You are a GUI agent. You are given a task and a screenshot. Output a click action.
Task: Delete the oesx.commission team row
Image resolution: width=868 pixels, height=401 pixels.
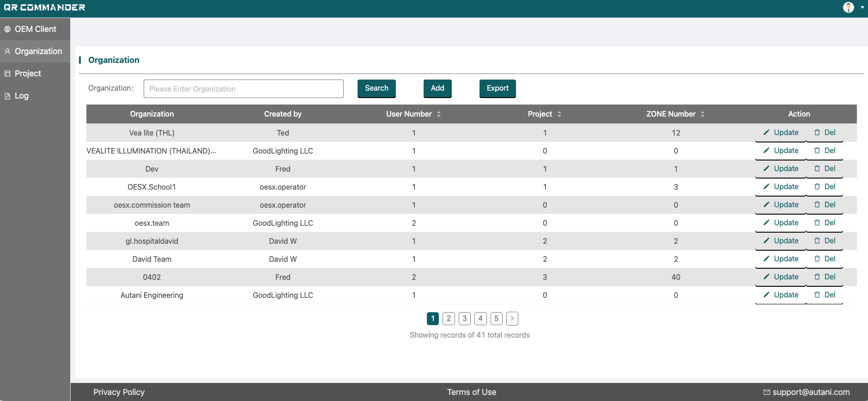(825, 205)
